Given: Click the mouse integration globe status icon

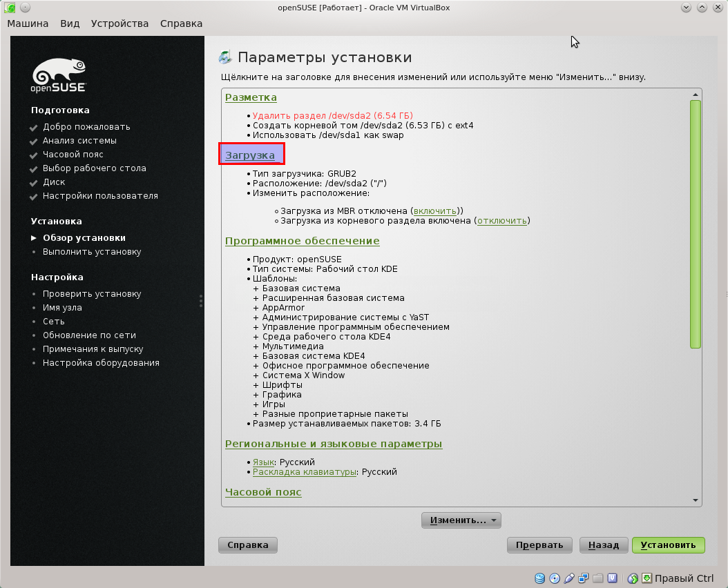Looking at the screenshot, I should tap(632, 578).
